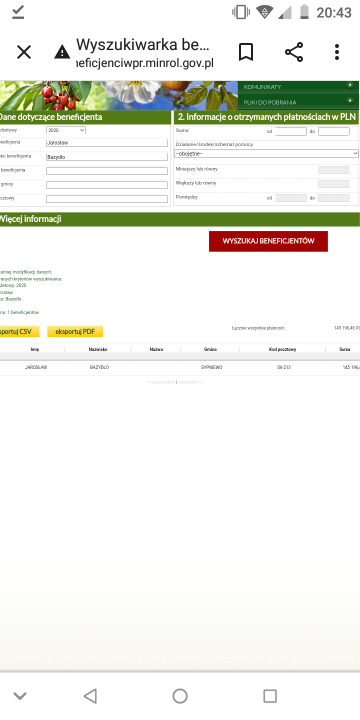Click the Pomiędzy 'do' field
Image resolution: width=360 pixels, height=720 pixels.
click(x=334, y=198)
